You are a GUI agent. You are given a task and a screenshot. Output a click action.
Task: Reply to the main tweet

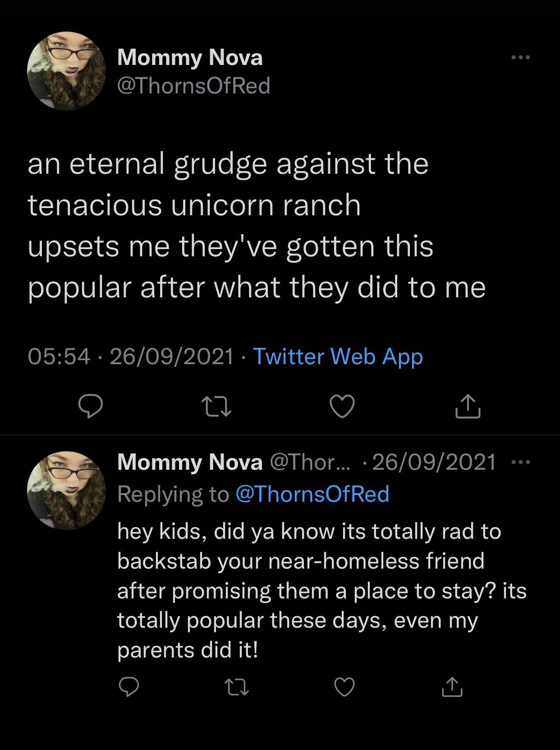point(91,406)
